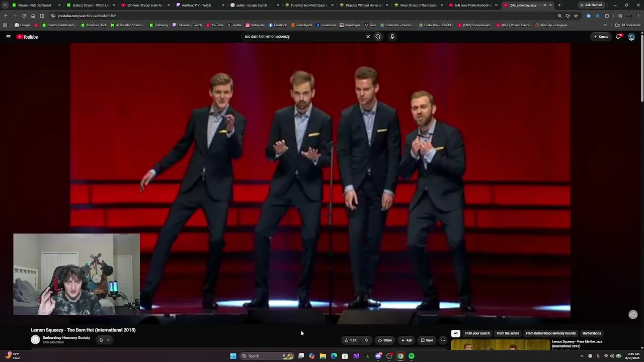
Task: Open the tab search dropdown
Action: [5, 5]
